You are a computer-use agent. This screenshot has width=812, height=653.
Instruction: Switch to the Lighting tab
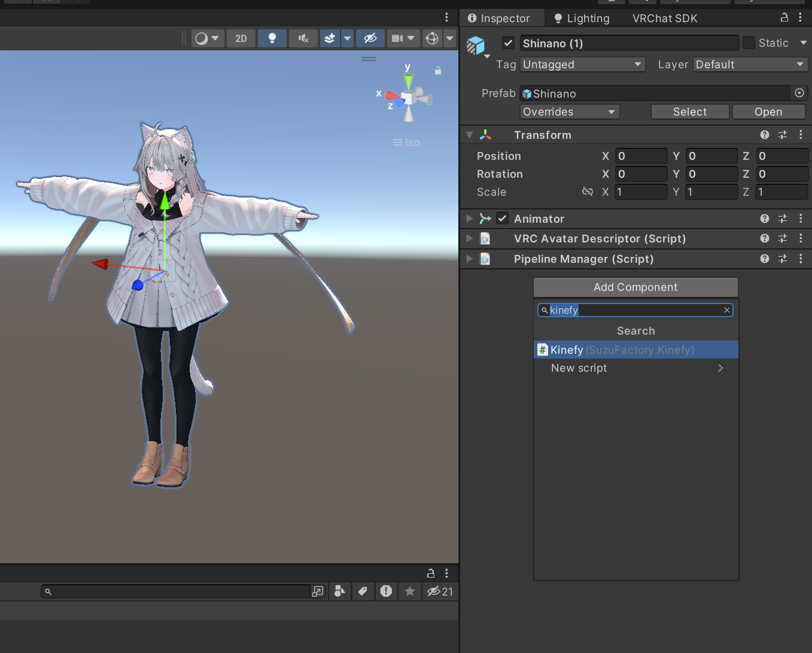[x=582, y=19]
